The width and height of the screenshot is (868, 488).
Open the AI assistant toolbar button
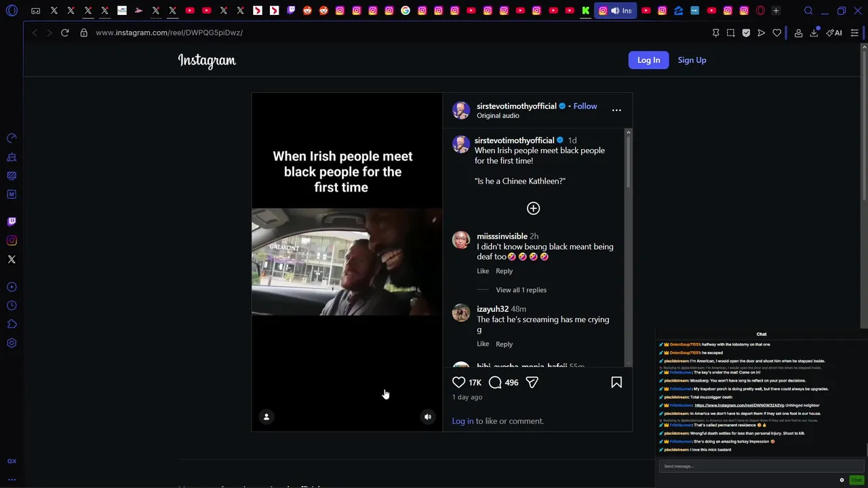click(x=834, y=33)
